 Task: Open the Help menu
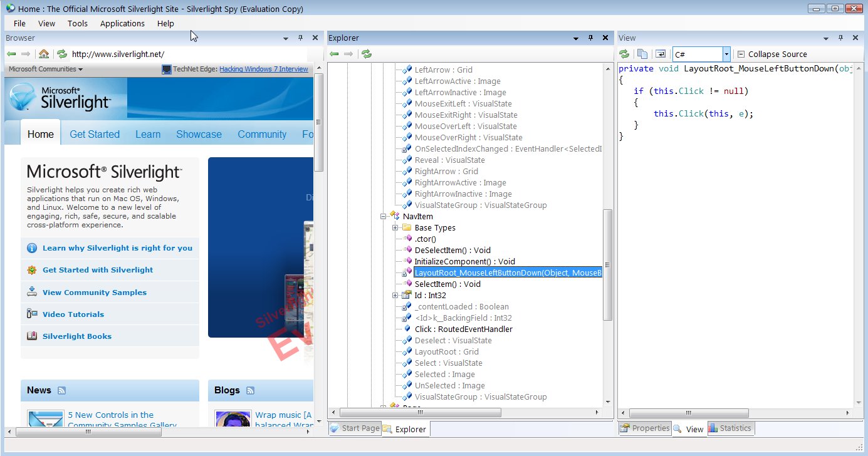tap(165, 23)
